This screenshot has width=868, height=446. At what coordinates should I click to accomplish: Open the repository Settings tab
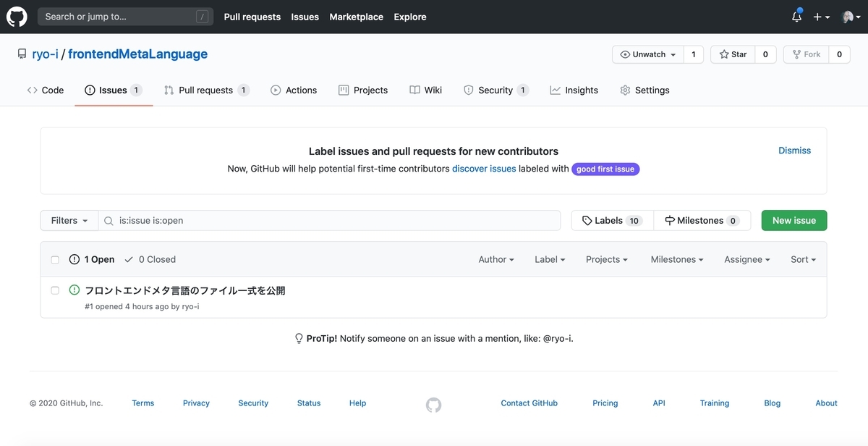coord(644,91)
